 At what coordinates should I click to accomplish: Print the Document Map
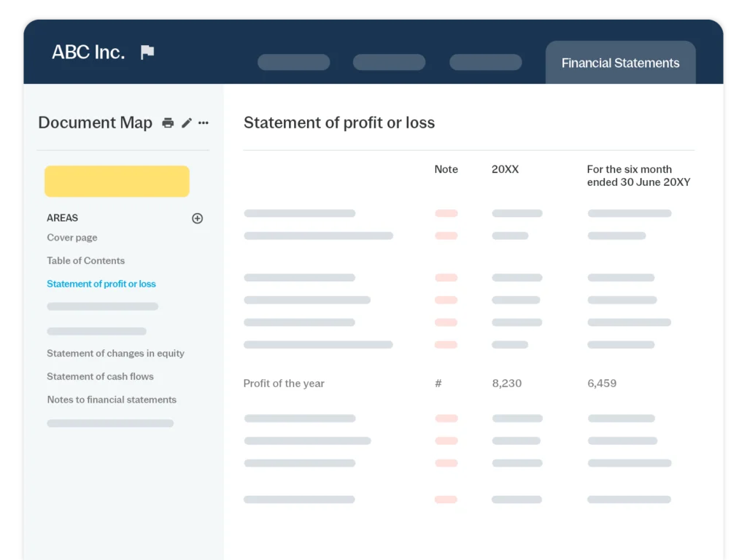[168, 123]
